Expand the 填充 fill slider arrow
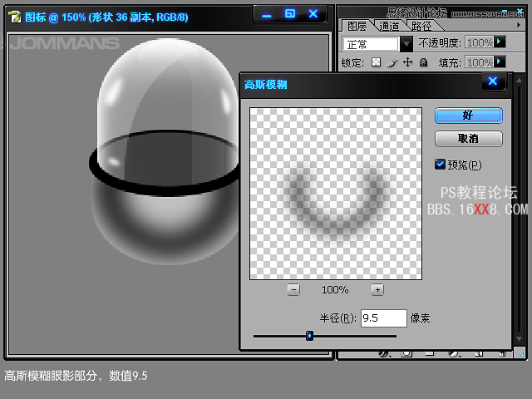Image resolution: width=532 pixels, height=399 pixels. (x=500, y=62)
